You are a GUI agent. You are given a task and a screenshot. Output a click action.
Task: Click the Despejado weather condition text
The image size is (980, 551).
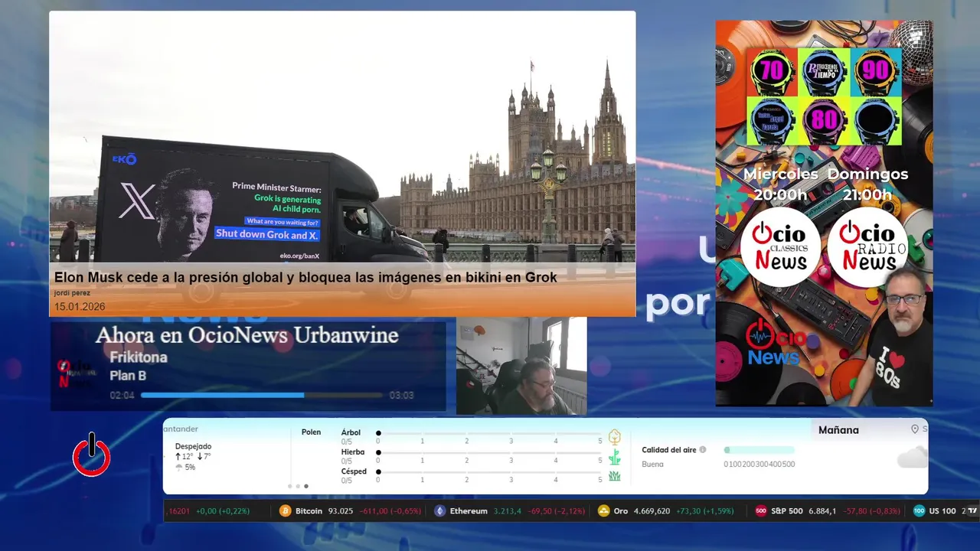pyautogui.click(x=193, y=446)
